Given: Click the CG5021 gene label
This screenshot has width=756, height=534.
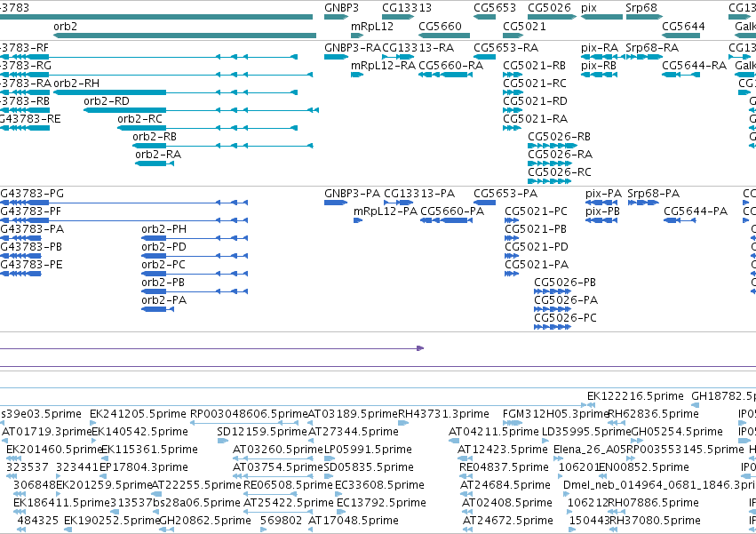Looking at the screenshot, I should (x=524, y=26).
